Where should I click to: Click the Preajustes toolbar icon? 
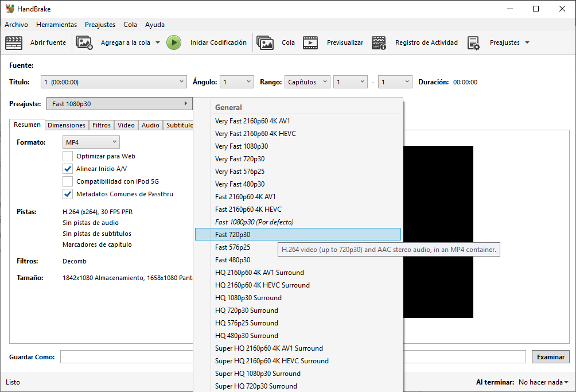[473, 42]
